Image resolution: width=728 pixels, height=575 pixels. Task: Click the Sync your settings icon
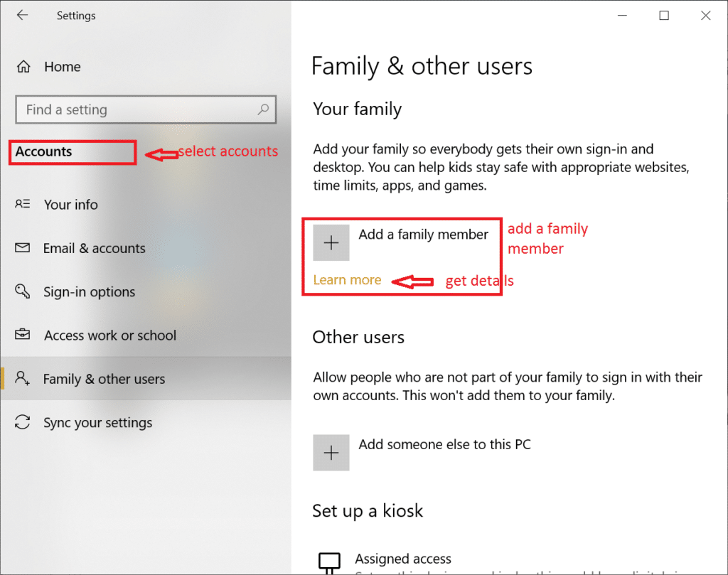coord(23,422)
